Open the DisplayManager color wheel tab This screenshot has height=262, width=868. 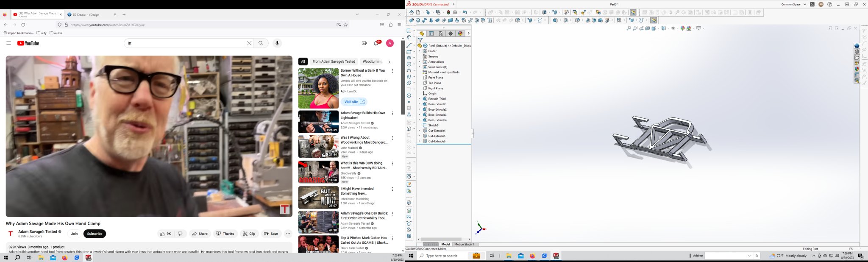click(x=460, y=33)
